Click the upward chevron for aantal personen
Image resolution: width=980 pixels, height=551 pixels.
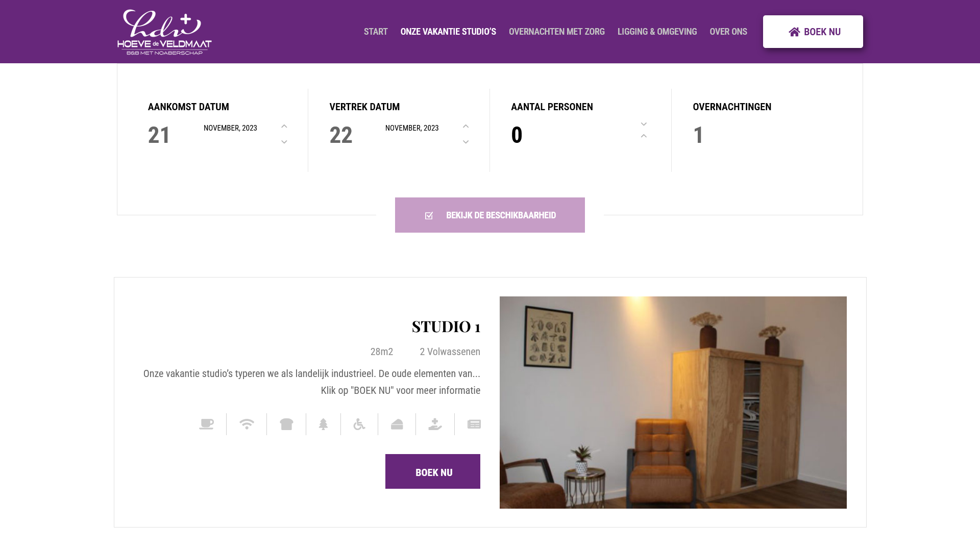pyautogui.click(x=644, y=136)
